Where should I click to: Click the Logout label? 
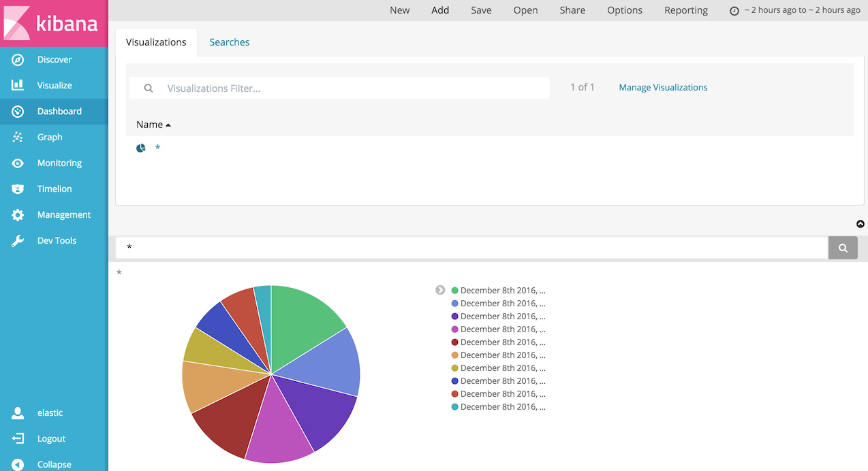tap(51, 439)
